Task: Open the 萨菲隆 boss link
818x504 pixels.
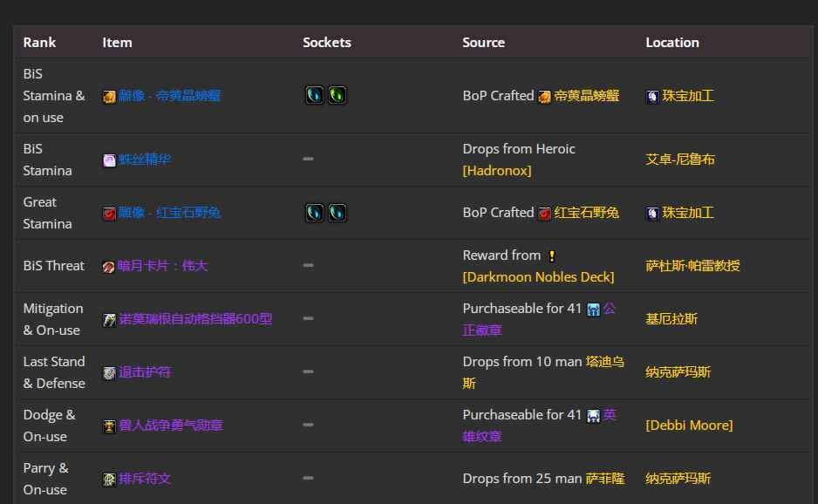Action: (604, 479)
